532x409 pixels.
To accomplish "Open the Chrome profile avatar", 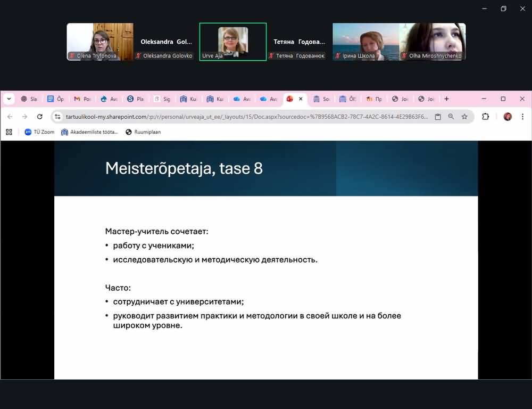I will (x=508, y=117).
